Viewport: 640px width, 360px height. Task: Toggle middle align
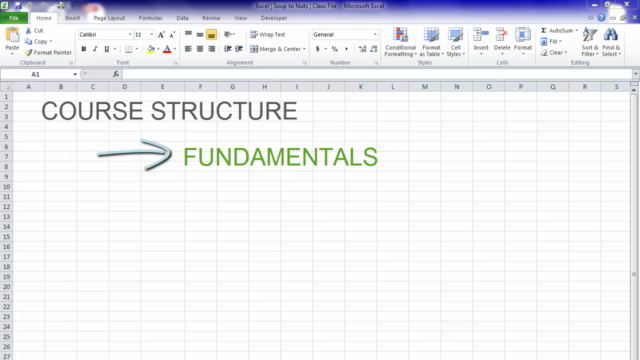[x=200, y=34]
